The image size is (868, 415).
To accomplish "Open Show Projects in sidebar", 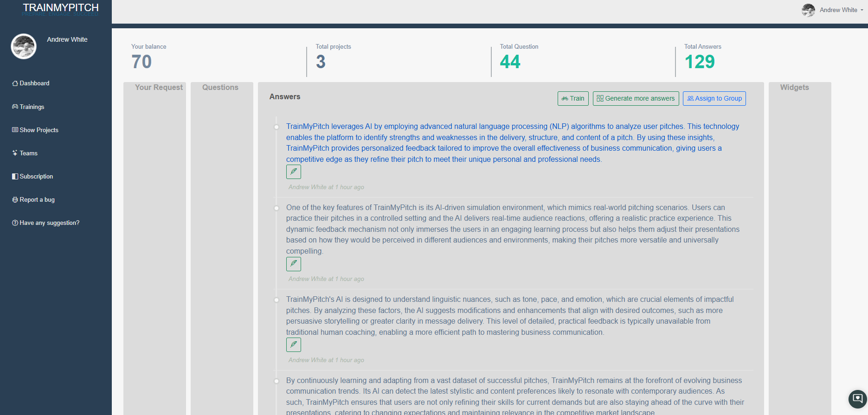I will 35,130.
